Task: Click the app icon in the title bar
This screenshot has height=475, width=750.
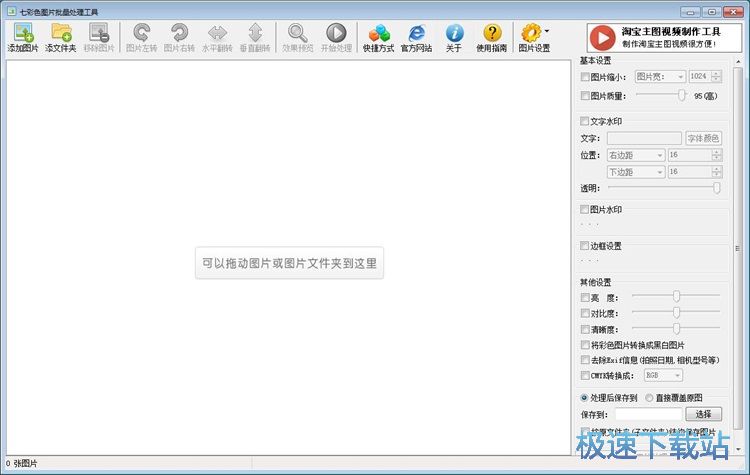Action: click(x=11, y=11)
